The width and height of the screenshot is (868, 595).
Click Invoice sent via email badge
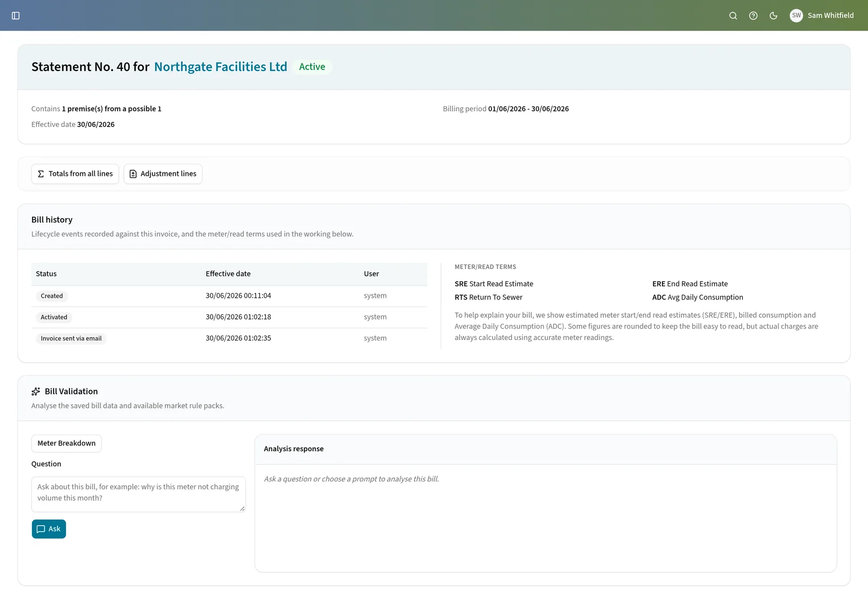coord(71,338)
